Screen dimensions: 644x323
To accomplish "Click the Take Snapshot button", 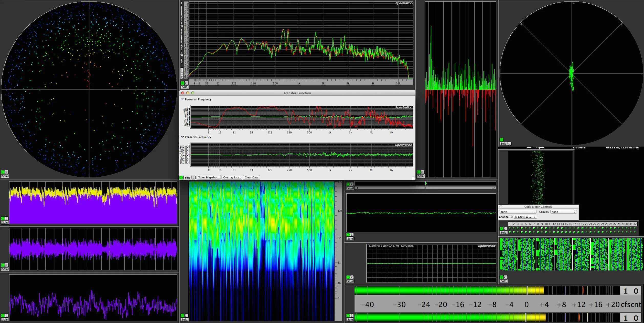I will (x=209, y=177).
